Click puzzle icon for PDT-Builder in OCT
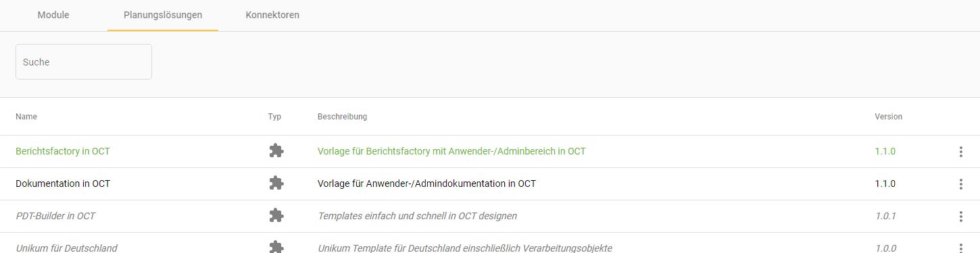Image resolution: width=980 pixels, height=253 pixels. pos(276,216)
